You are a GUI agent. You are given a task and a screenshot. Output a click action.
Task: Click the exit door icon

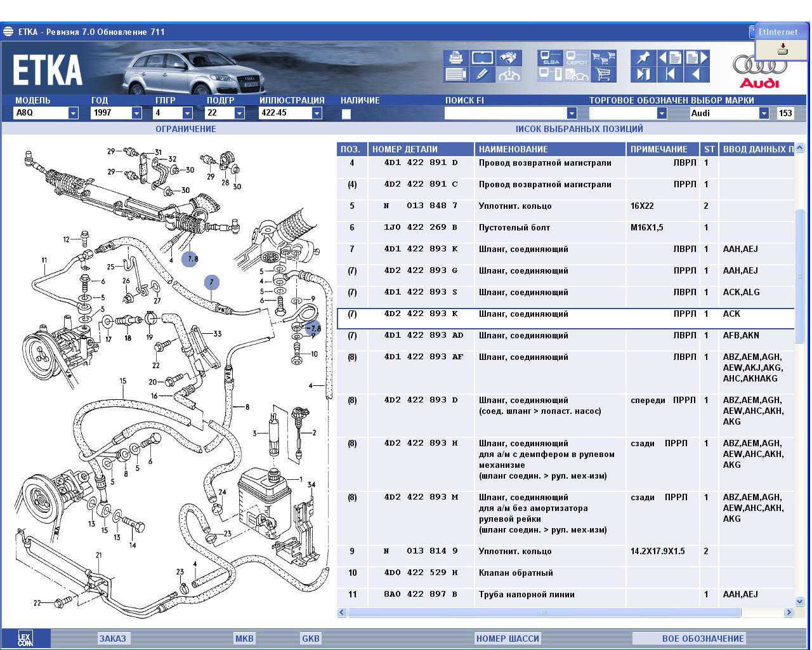click(643, 75)
